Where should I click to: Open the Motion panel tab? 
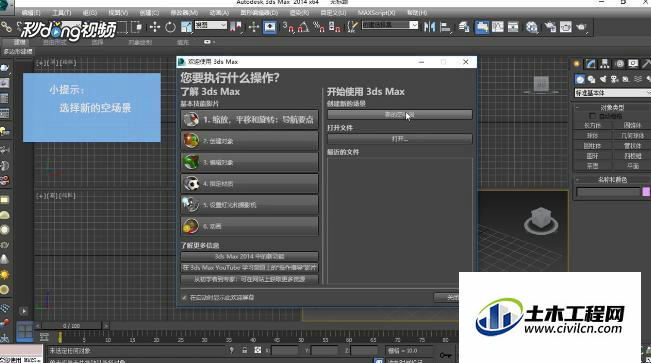coord(619,64)
